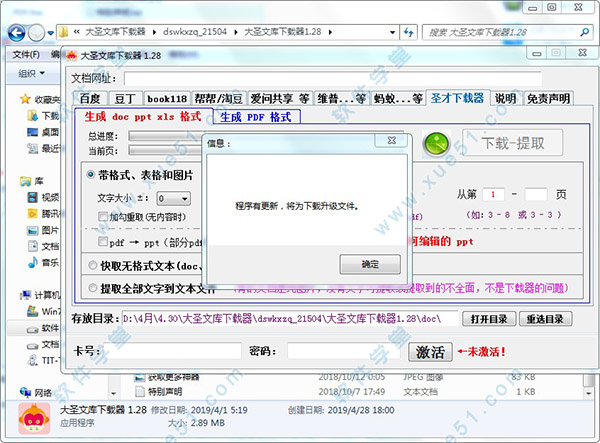Screen dimensions: 600x443
Task: Select the 生成 doc ppt xls 格式 tab
Action: click(x=143, y=116)
